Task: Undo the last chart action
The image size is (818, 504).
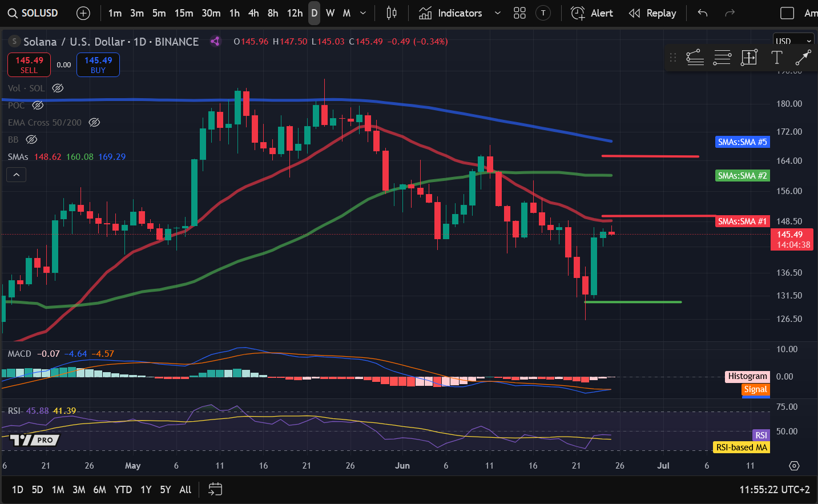Action: [x=703, y=13]
